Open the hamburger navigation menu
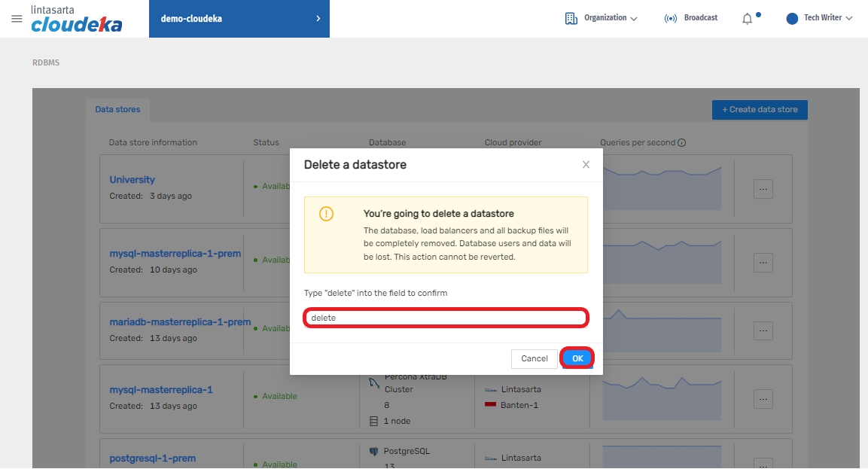 17,18
